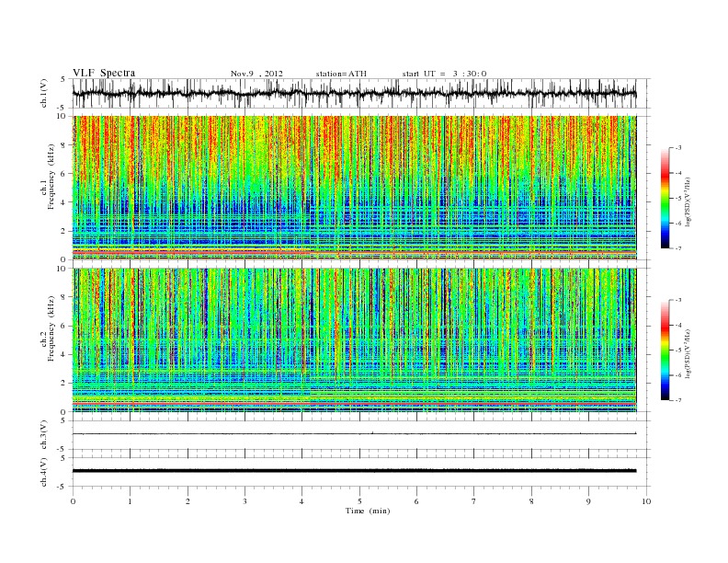Pick the ch.1 spectrogram color scale bar
Viewport: 728px width, 563px height.
coord(665,199)
